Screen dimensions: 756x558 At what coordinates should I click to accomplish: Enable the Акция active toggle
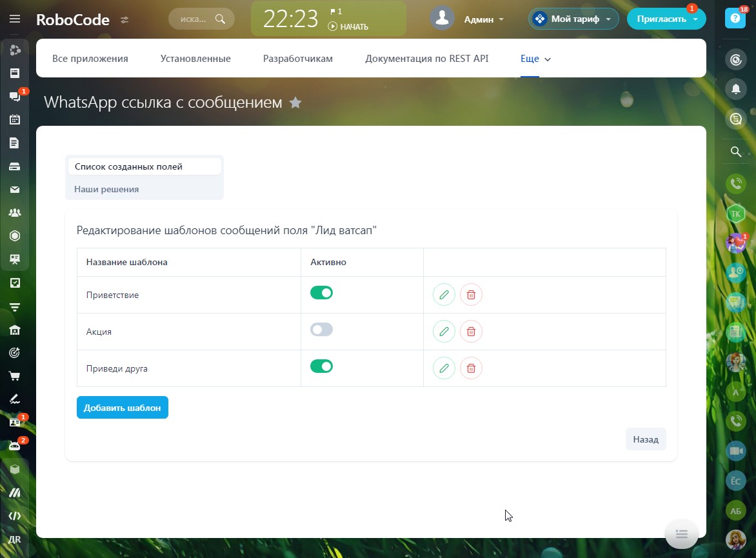[x=322, y=330]
